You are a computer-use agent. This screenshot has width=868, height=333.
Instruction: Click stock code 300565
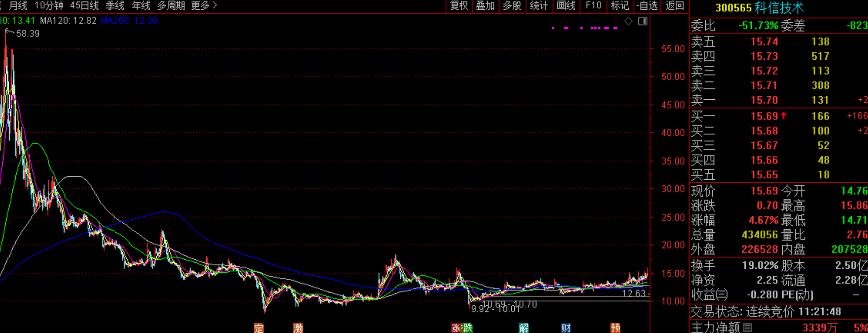(733, 8)
